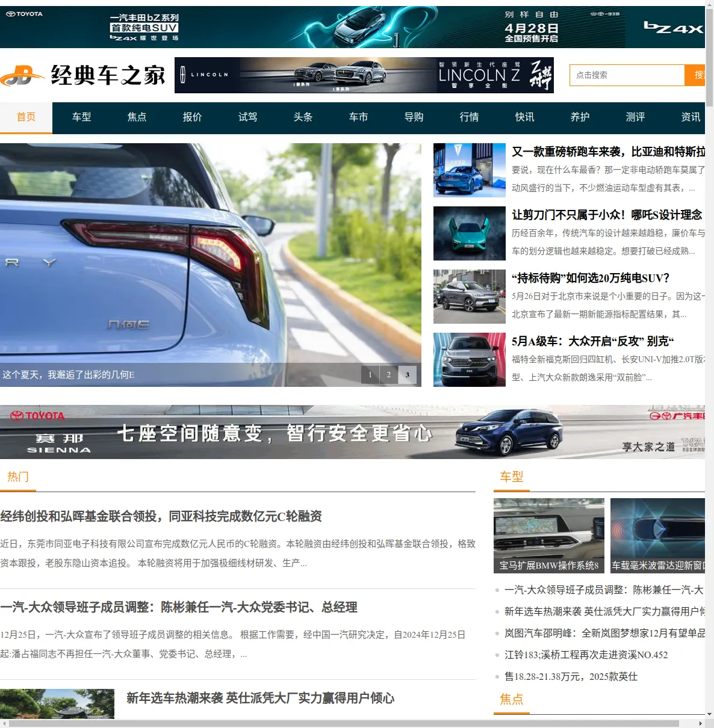Open the 新年选车热潮来袭 article headline
Image resolution: width=714 pixels, height=728 pixels.
coord(261,698)
